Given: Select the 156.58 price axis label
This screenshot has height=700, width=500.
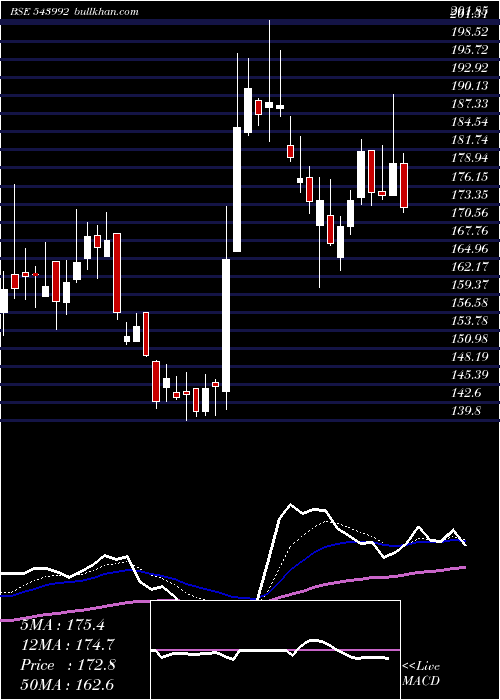Looking at the screenshot, I should (x=470, y=303).
